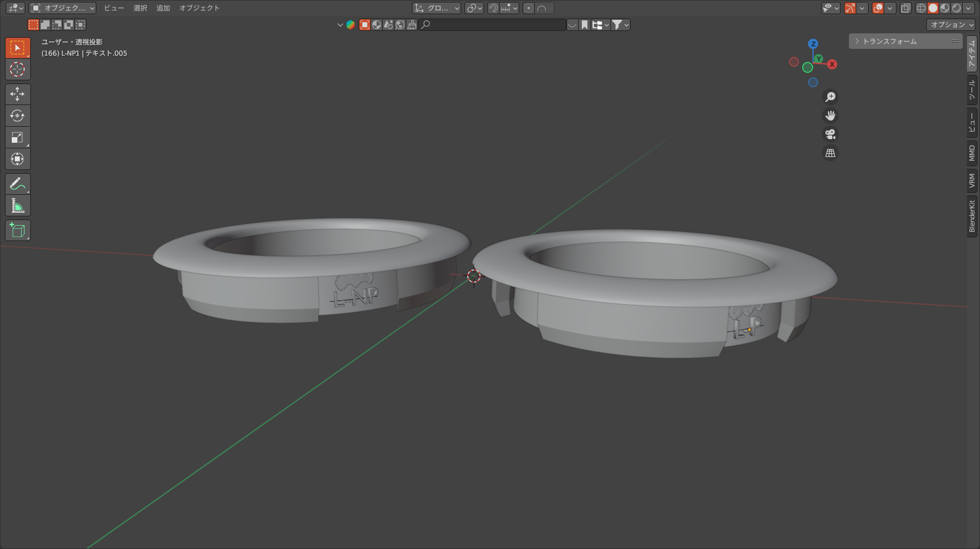
Task: Select the Add Cube tool
Action: click(x=17, y=230)
